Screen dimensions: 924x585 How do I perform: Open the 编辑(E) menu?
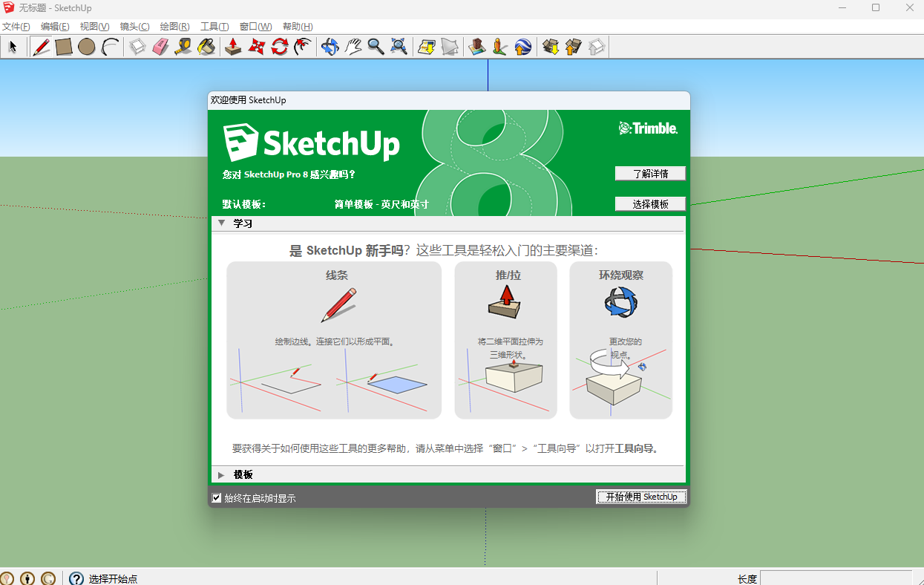[55, 26]
